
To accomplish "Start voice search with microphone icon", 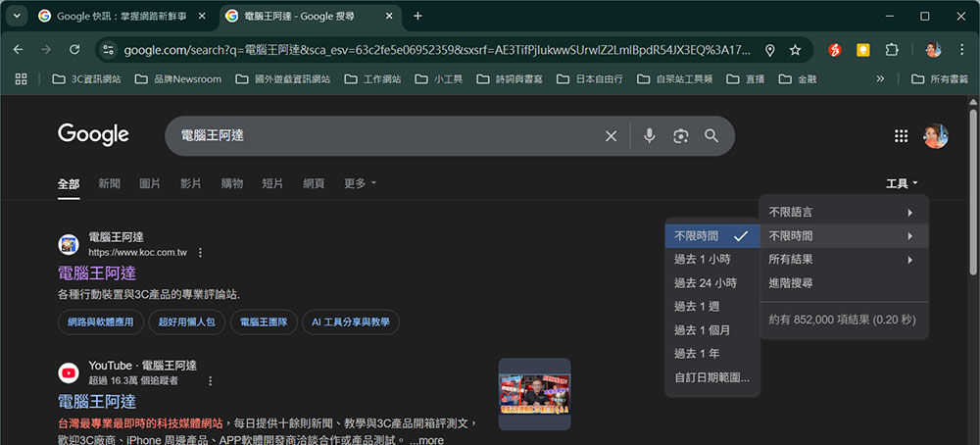I will [650, 135].
